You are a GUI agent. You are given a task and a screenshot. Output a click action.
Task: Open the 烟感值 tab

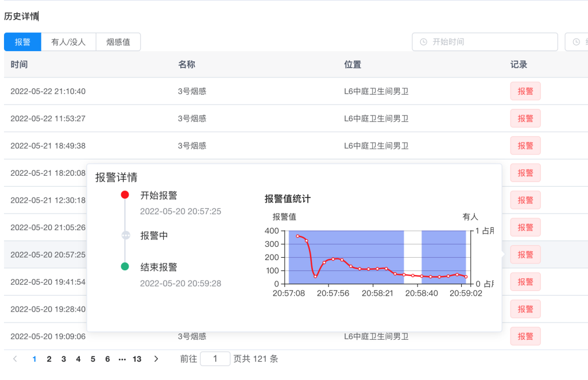(x=118, y=42)
